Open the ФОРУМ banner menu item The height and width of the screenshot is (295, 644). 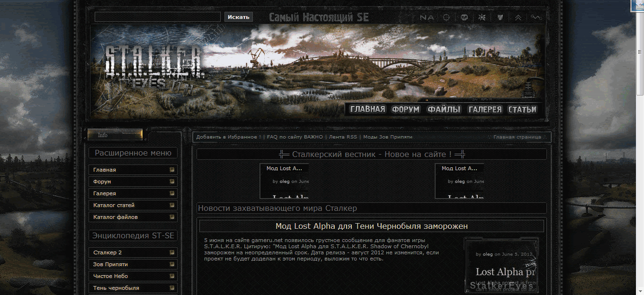(406, 109)
